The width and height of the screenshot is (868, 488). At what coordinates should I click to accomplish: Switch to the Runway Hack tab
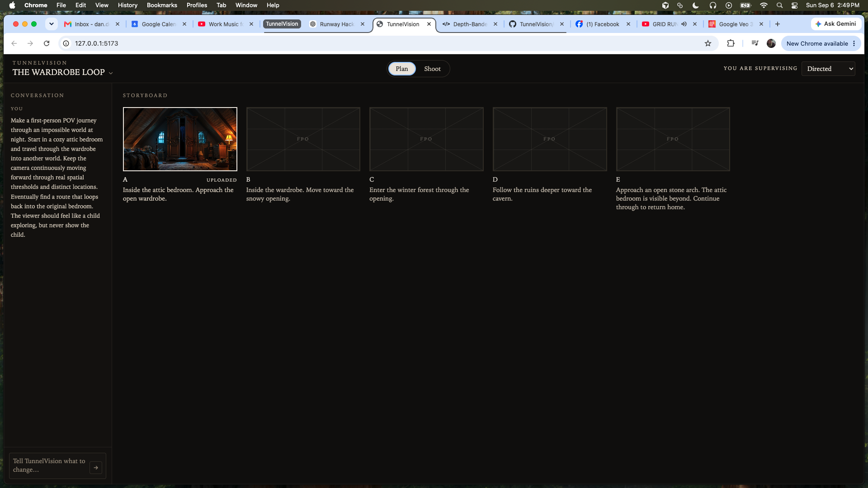[x=337, y=24]
